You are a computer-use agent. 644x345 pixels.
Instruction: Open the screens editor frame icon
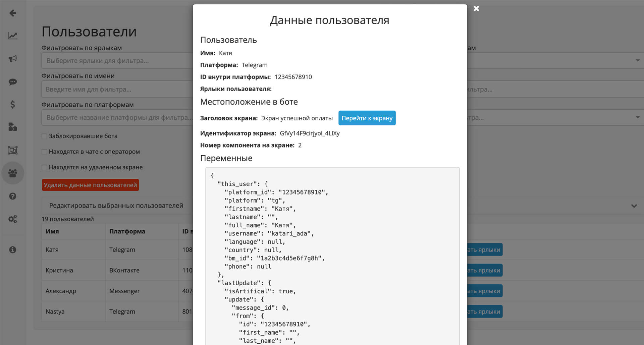[x=13, y=150]
